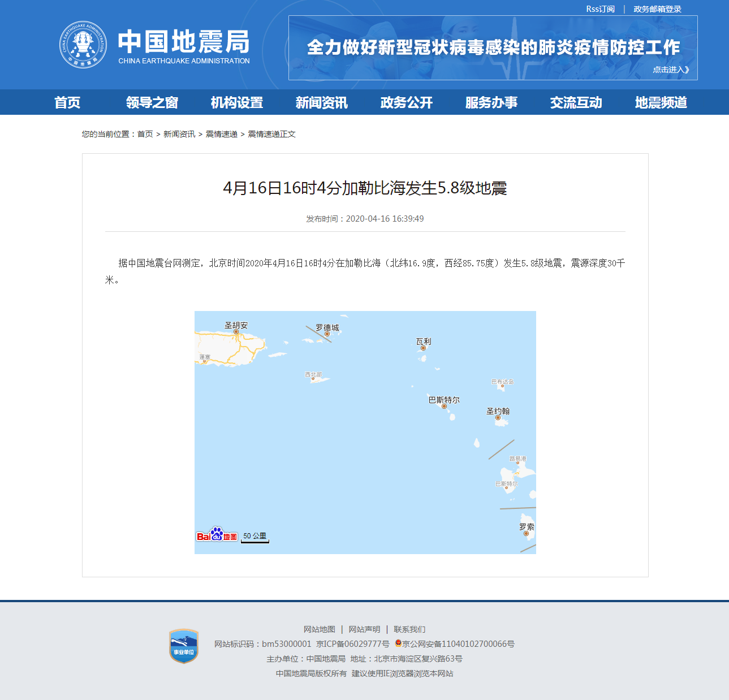Click the Baidu Maps logo on map

tap(217, 535)
